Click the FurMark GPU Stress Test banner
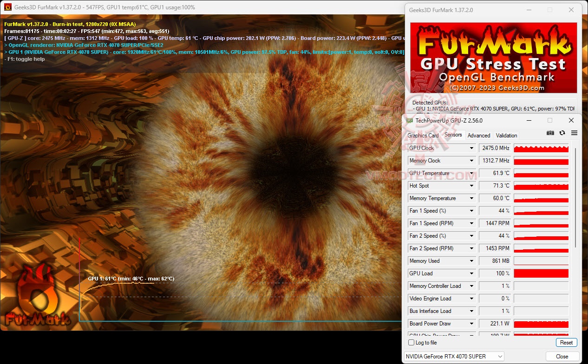The width and height of the screenshot is (588, 364). coord(493,58)
